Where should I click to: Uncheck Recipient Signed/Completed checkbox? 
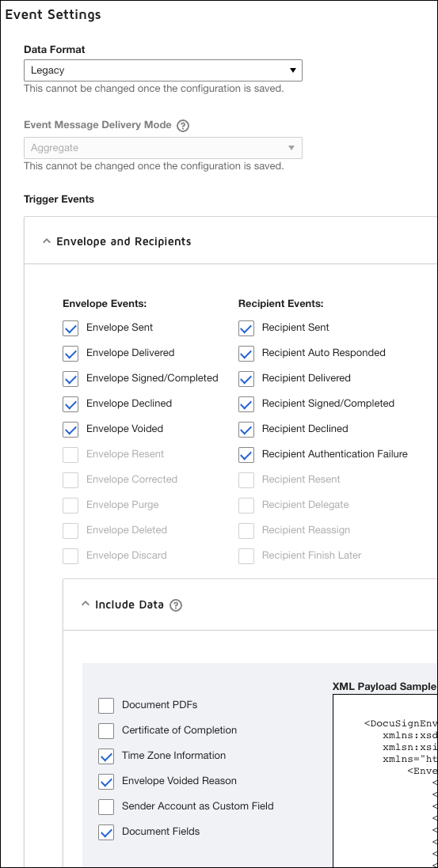[x=246, y=404]
